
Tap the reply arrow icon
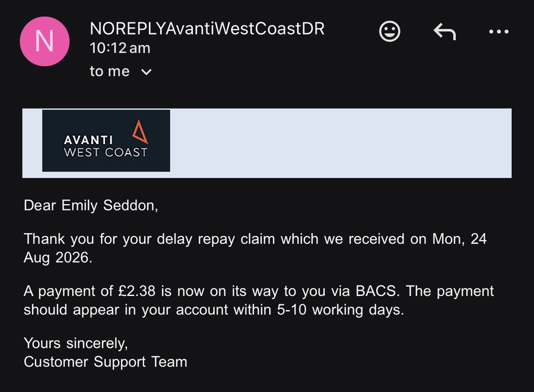444,31
